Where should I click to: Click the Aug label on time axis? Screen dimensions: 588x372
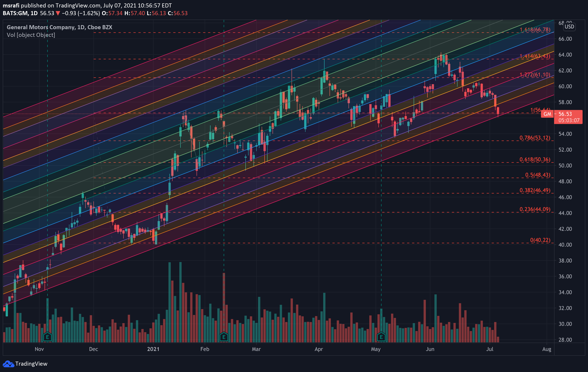547,349
